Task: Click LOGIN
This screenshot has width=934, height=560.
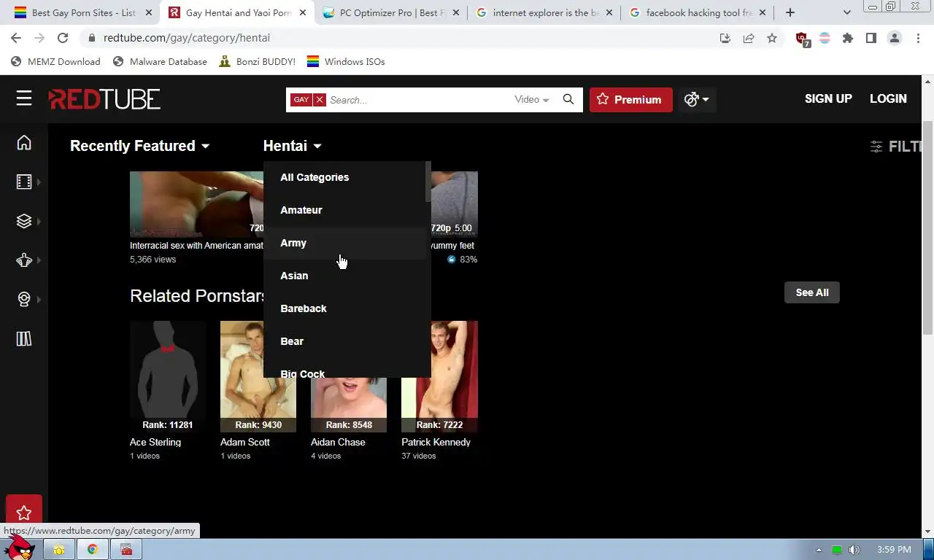Action: coord(888,99)
